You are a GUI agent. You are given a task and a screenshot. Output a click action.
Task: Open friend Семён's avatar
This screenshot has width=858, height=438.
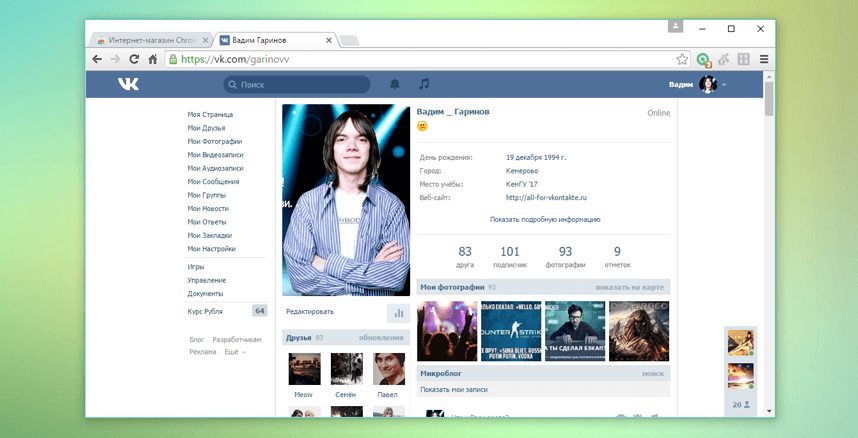pos(346,369)
